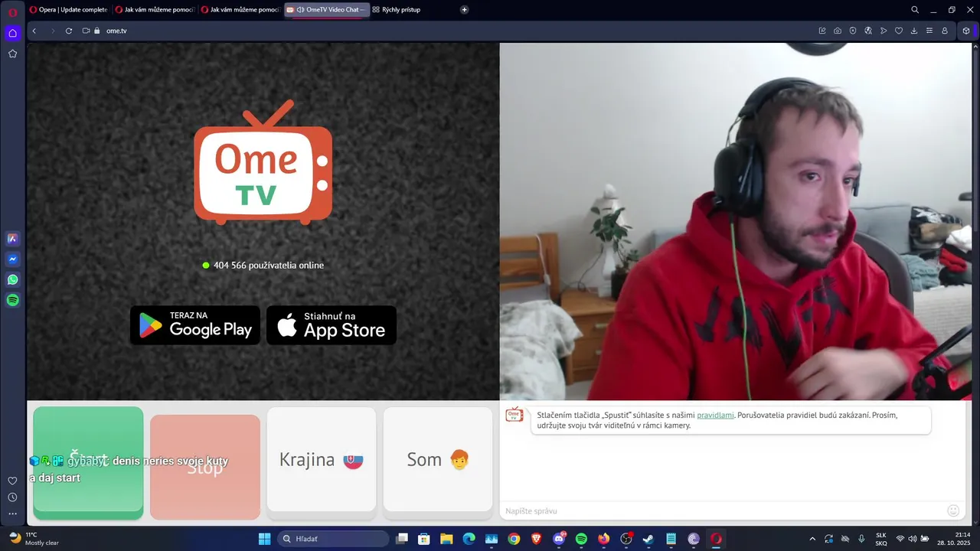
Task: Click the camera indicator in address bar
Action: point(86,31)
